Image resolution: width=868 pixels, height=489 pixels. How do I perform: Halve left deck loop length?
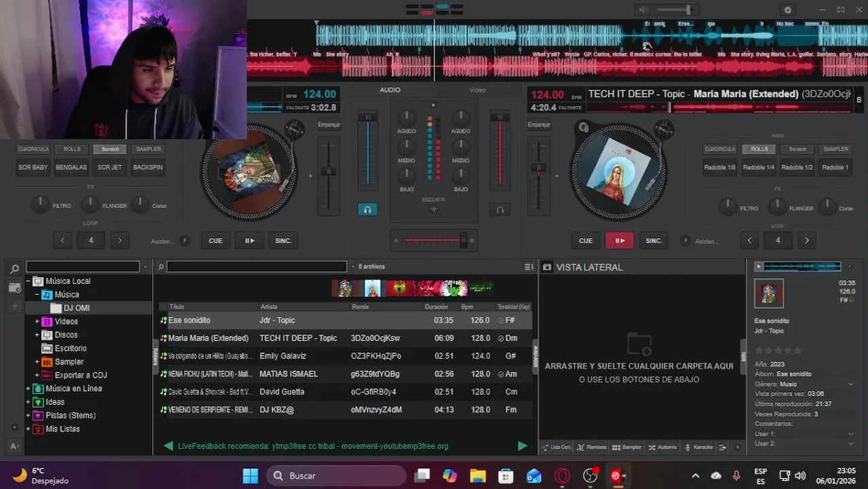point(62,240)
